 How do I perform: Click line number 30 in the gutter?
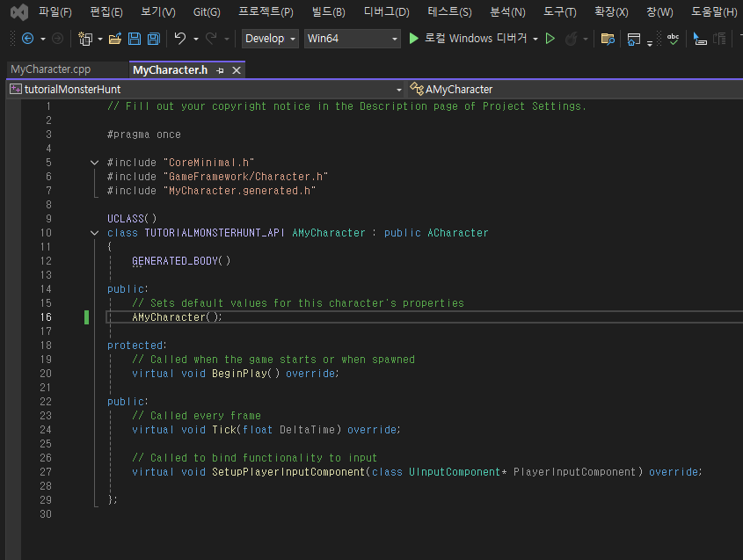tap(46, 514)
